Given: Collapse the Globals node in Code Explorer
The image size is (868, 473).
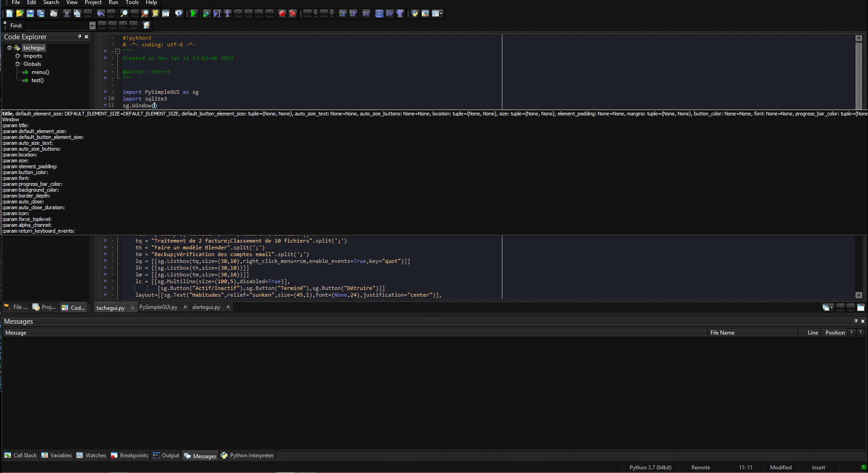Looking at the screenshot, I should (x=18, y=64).
